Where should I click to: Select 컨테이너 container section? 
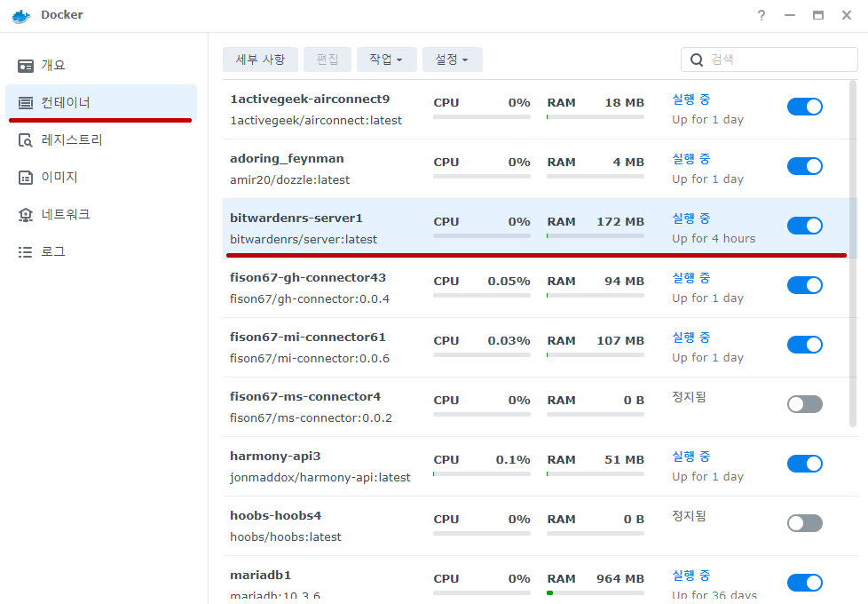pos(101,102)
